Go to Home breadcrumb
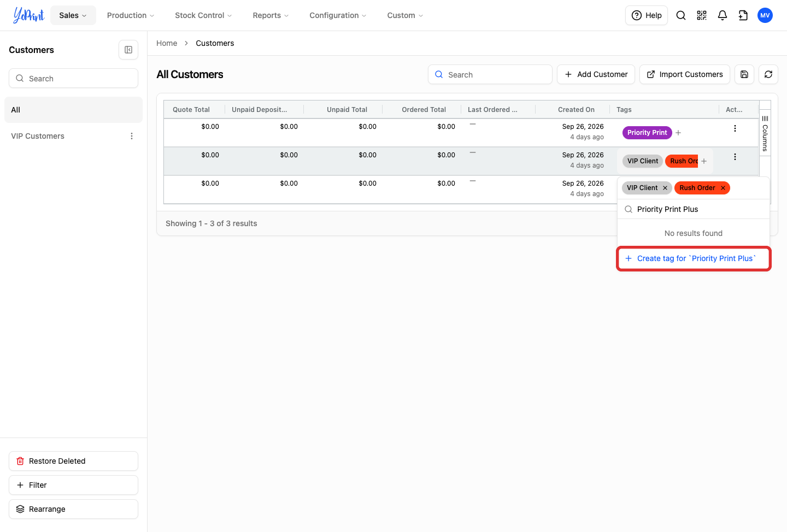 click(167, 43)
